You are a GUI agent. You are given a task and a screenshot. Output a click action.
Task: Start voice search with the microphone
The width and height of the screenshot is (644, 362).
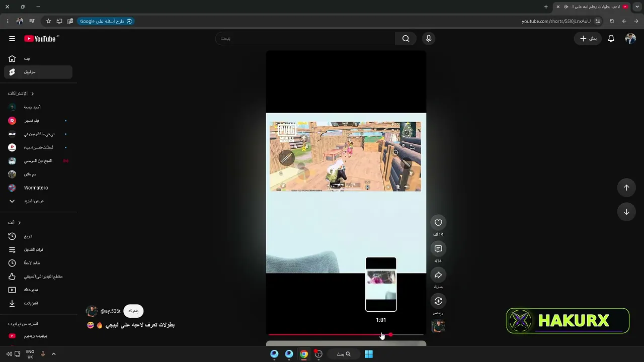(429, 39)
